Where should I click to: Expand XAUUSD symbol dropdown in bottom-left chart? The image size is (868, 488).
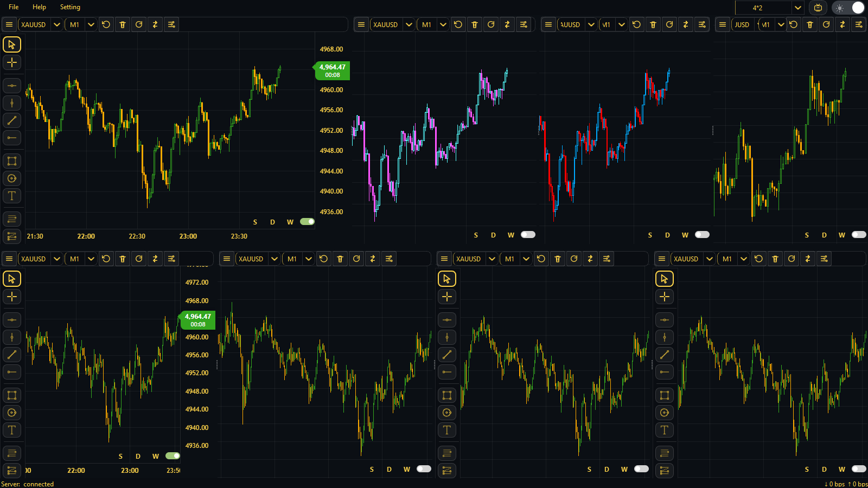click(57, 259)
